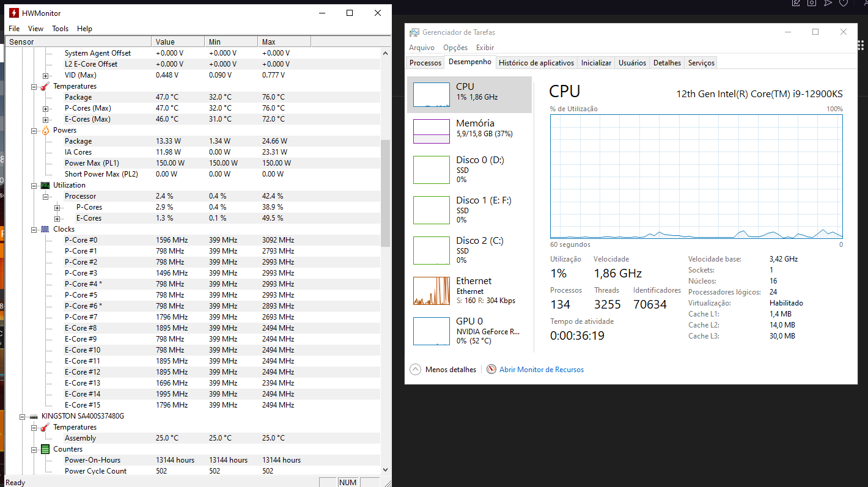Image resolution: width=868 pixels, height=487 pixels.
Task: Click the Menos detalhes chevron icon
Action: [416, 370]
